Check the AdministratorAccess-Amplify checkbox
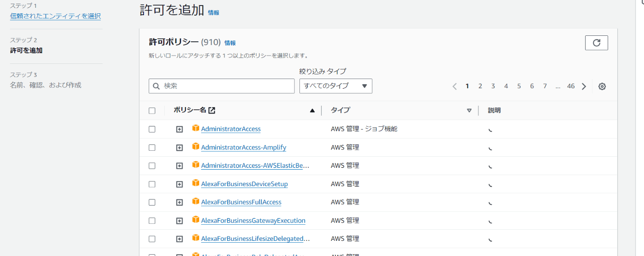This screenshot has width=644, height=256. [152, 148]
